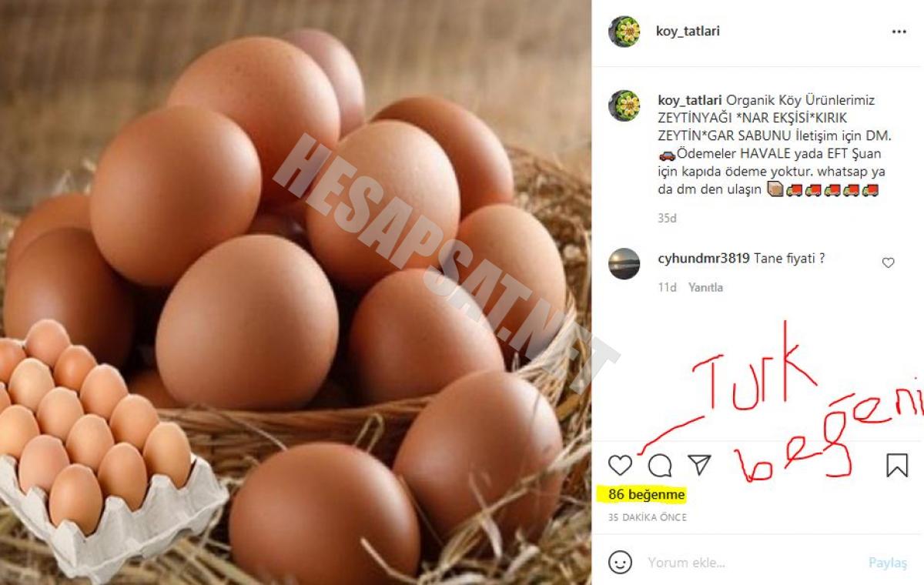Open comments with the speech bubble icon
This screenshot has width=924, height=585.
tap(660, 465)
